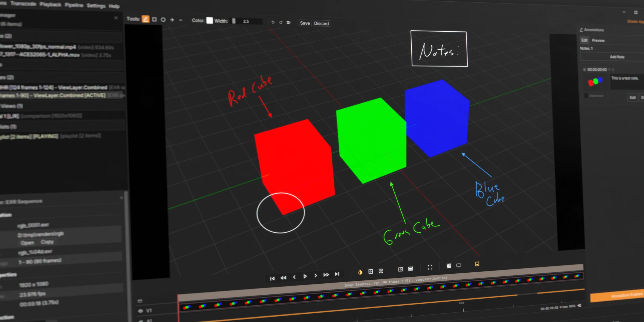The height and width of the screenshot is (322, 644).
Task: Check the Addressed checkbox on the note
Action: pyautogui.click(x=586, y=96)
